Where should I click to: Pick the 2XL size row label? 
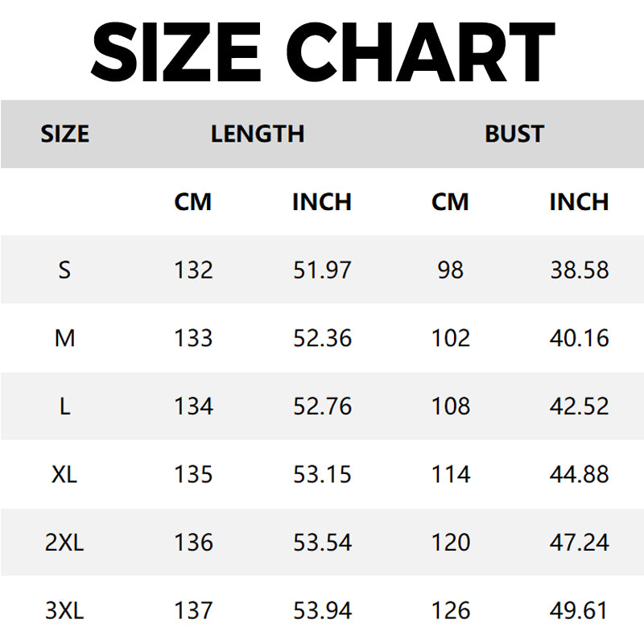pyautogui.click(x=64, y=543)
